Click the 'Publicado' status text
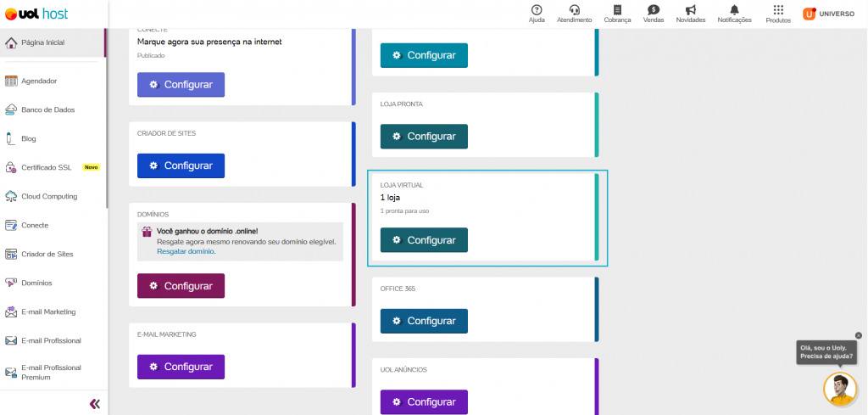The image size is (868, 415). (151, 55)
